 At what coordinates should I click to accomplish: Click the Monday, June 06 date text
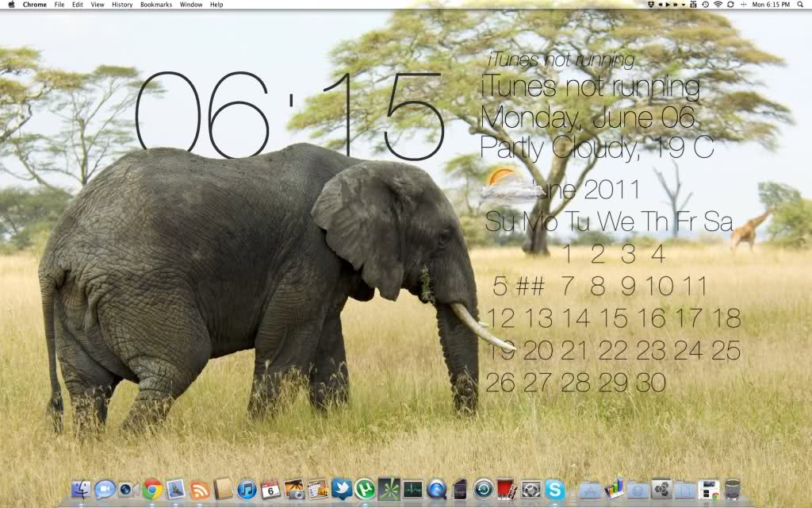pyautogui.click(x=588, y=117)
